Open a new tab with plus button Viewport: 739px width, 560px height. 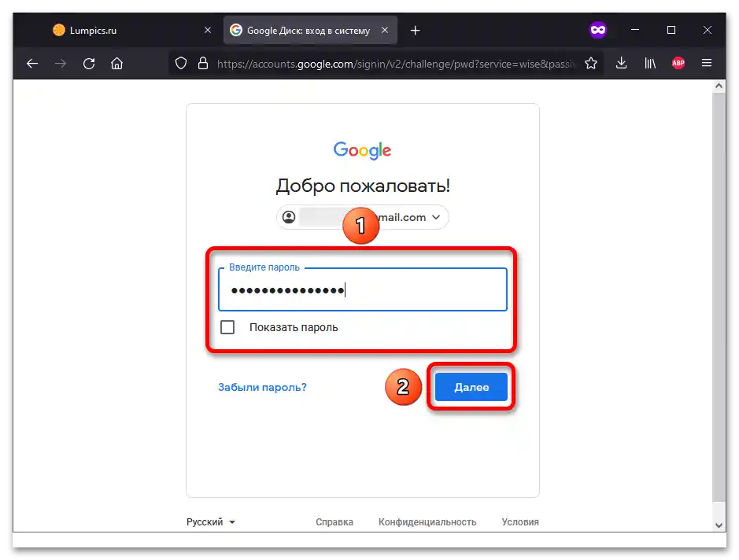415,31
